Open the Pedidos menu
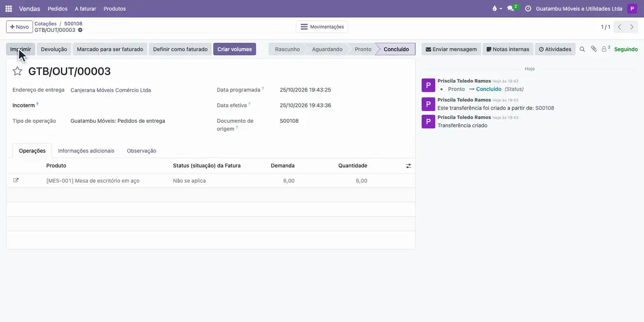 tap(57, 9)
